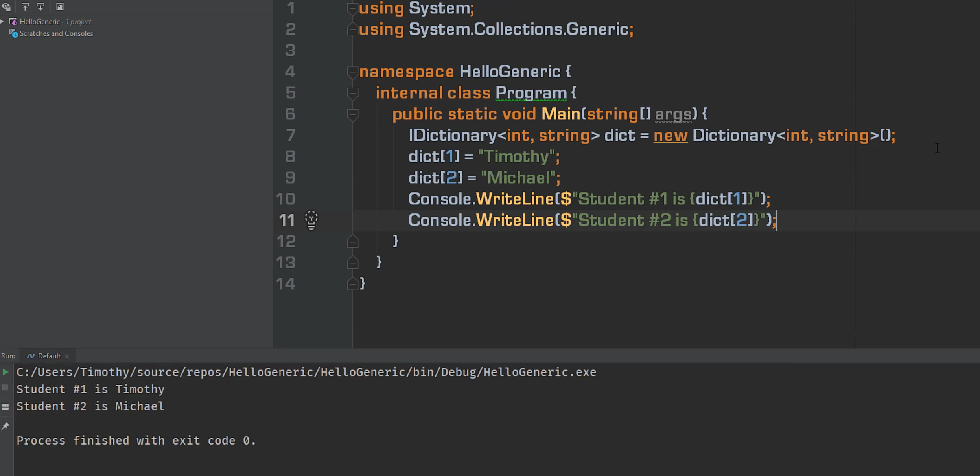The image size is (980, 476).
Task: Click the Expand All icon in Explorer toolbar
Action: point(25,7)
